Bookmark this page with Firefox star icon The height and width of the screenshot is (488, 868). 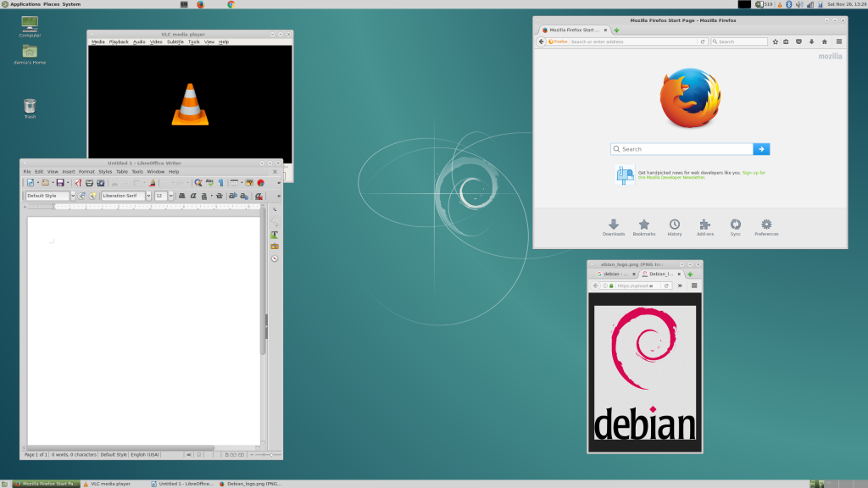pos(775,42)
